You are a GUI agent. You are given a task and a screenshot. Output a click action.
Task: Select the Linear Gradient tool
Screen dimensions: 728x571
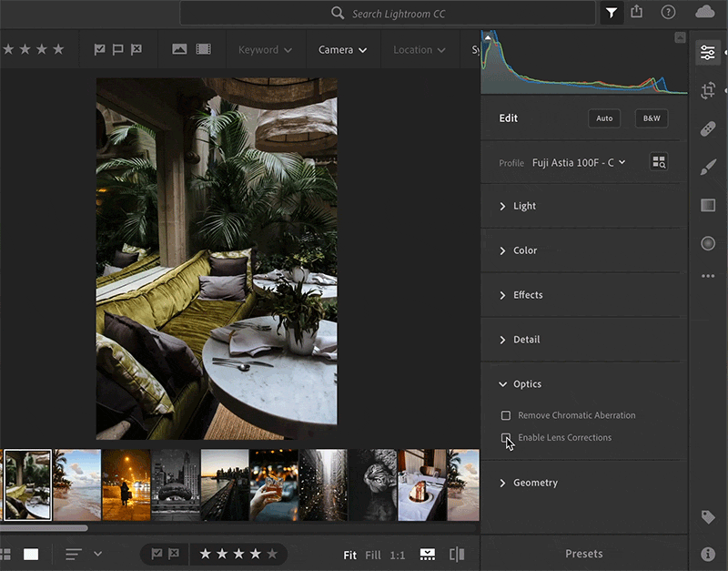tap(708, 206)
